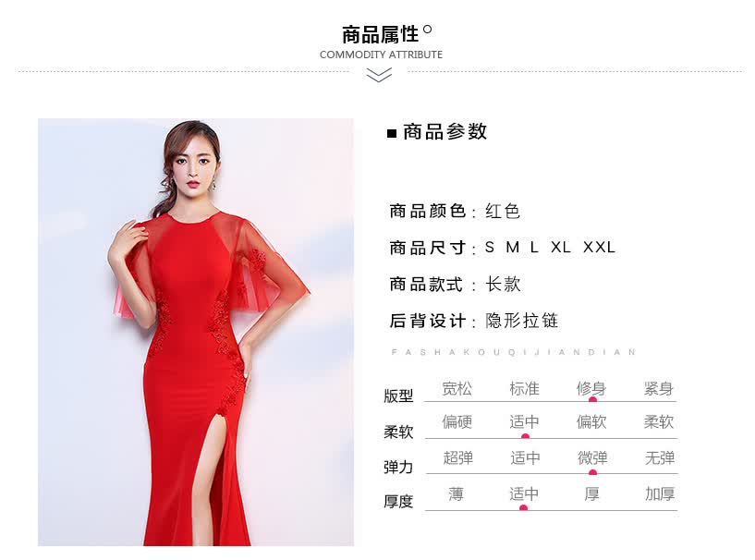Choose size XL
The width and height of the screenshot is (755, 560).
pos(561,248)
